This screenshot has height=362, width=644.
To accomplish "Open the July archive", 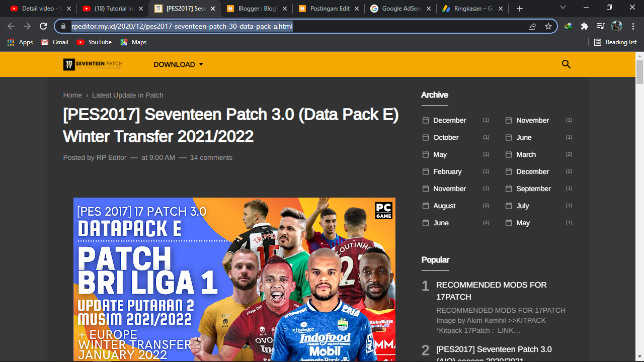I will click(523, 206).
